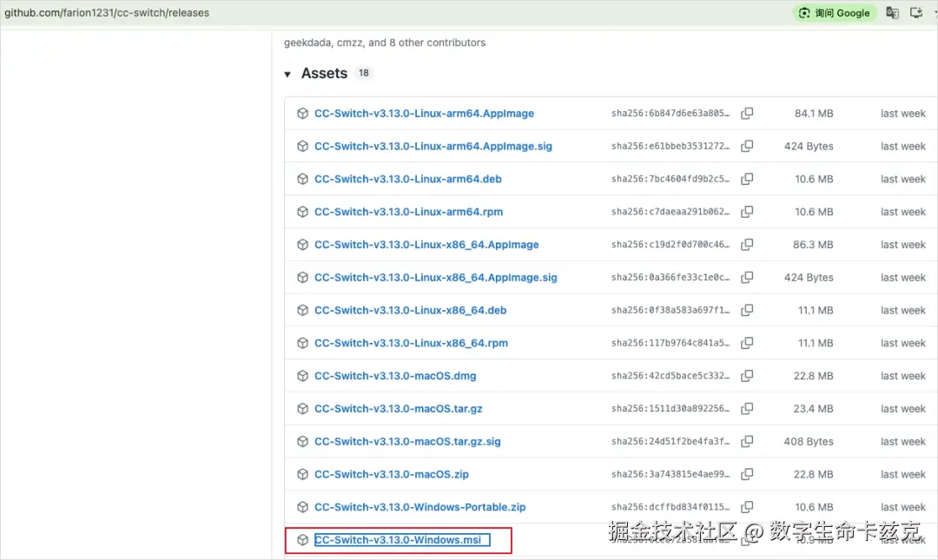The height and width of the screenshot is (560, 938).
Task: Download CC-Switch-v3.13.0-Linux-arm64.rpm package
Action: (408, 212)
